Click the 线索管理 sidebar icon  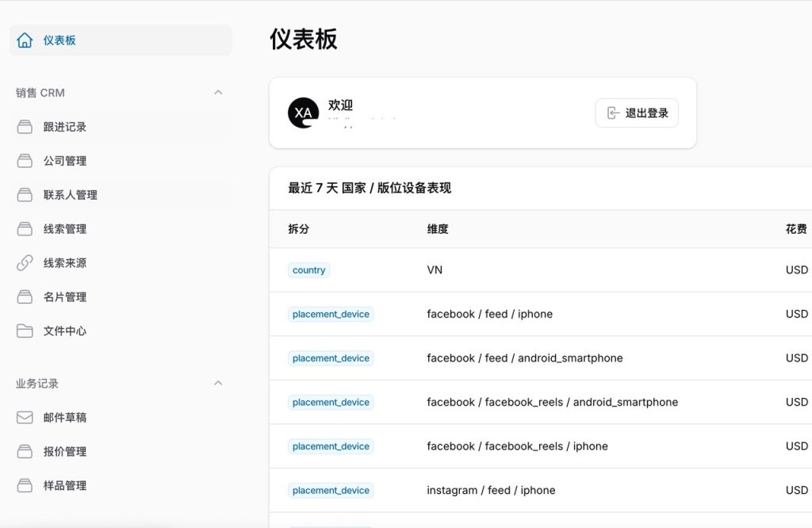point(25,229)
